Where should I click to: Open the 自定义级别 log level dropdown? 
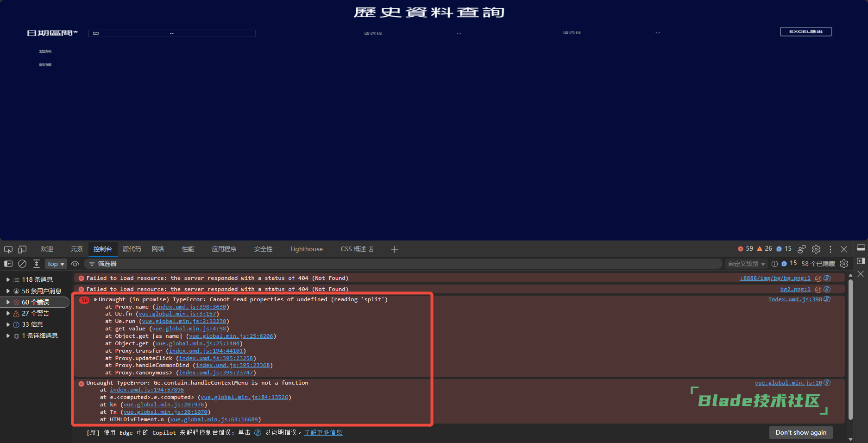746,264
